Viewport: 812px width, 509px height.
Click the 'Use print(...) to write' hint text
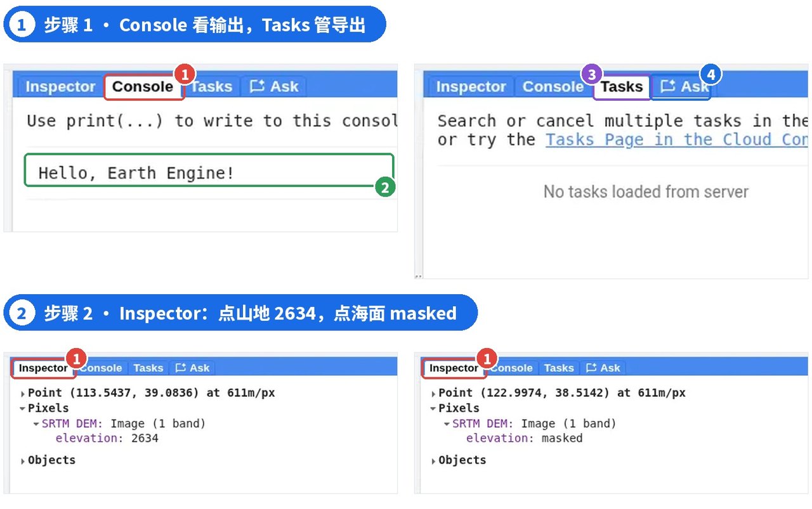click(x=212, y=120)
